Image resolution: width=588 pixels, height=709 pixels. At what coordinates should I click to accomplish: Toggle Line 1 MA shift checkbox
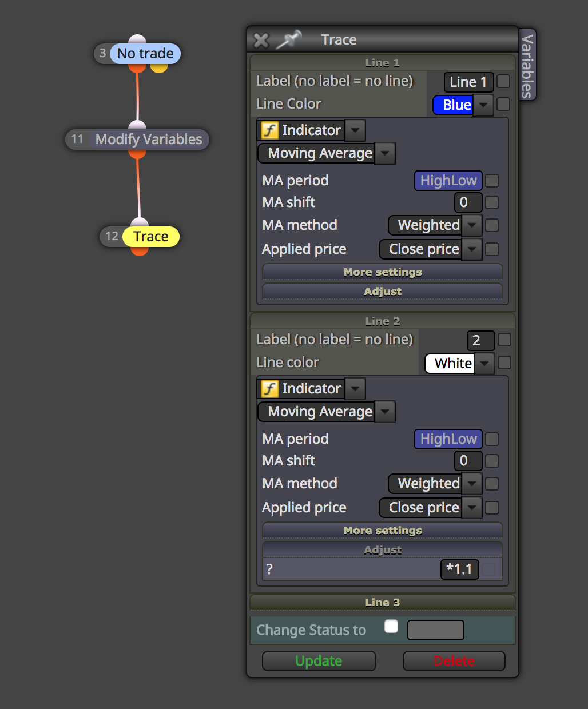pos(492,202)
